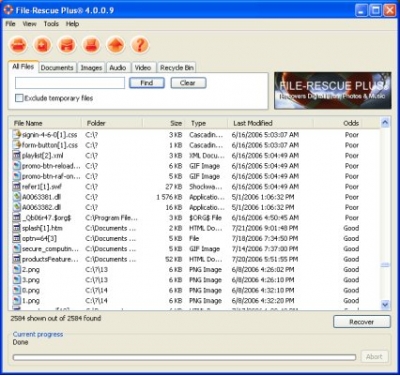
Task: Switch to the All Files tab
Action: [x=23, y=66]
